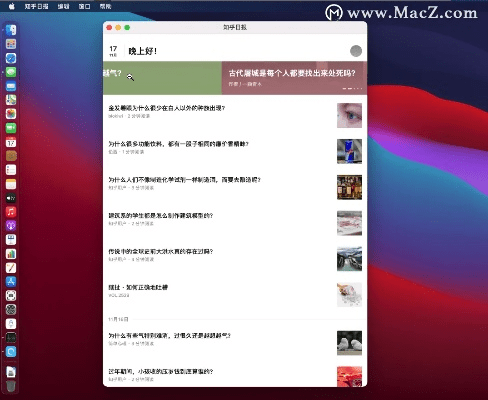
Task: Click the 知乎日报 window title text
Action: coord(235,27)
